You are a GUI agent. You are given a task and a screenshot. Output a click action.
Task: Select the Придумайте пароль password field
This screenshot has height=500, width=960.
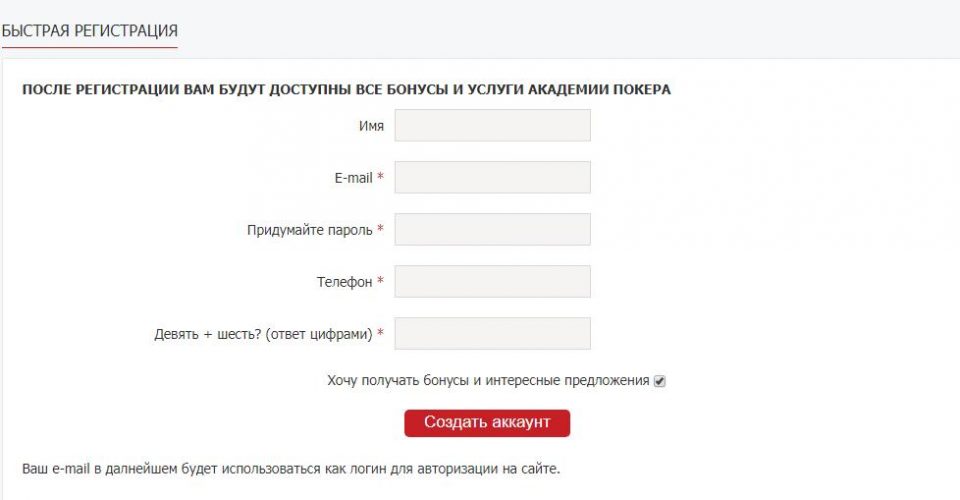[x=492, y=230]
